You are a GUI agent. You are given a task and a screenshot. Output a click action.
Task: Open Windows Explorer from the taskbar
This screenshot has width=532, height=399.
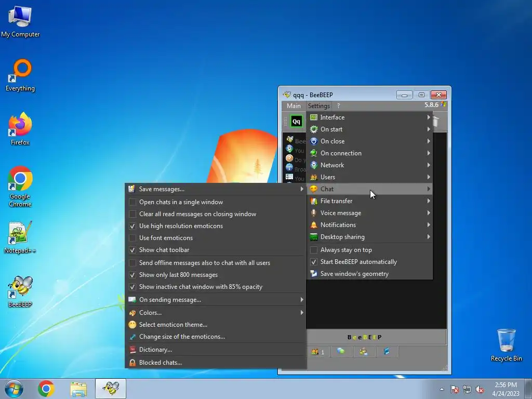(x=78, y=389)
